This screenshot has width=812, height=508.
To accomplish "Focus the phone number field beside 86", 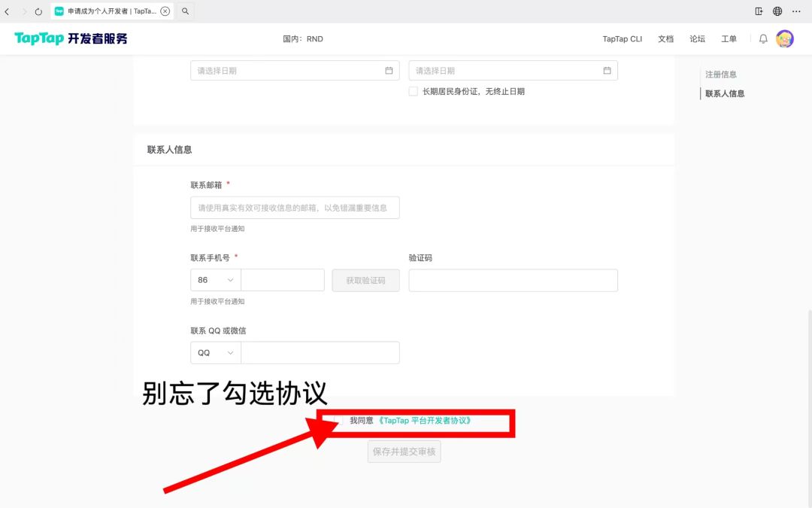I will [x=283, y=280].
